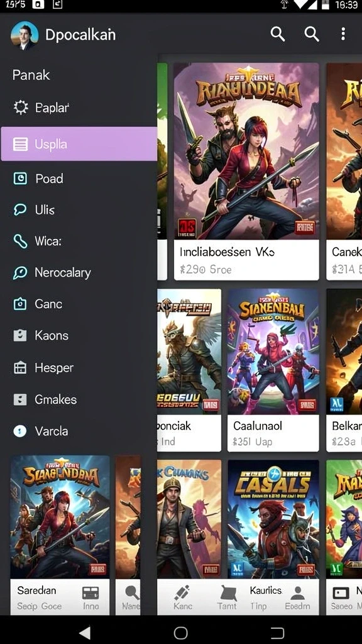The height and width of the screenshot is (644, 362).
Task: Tap the Android back navigation button
Action: (x=85, y=633)
